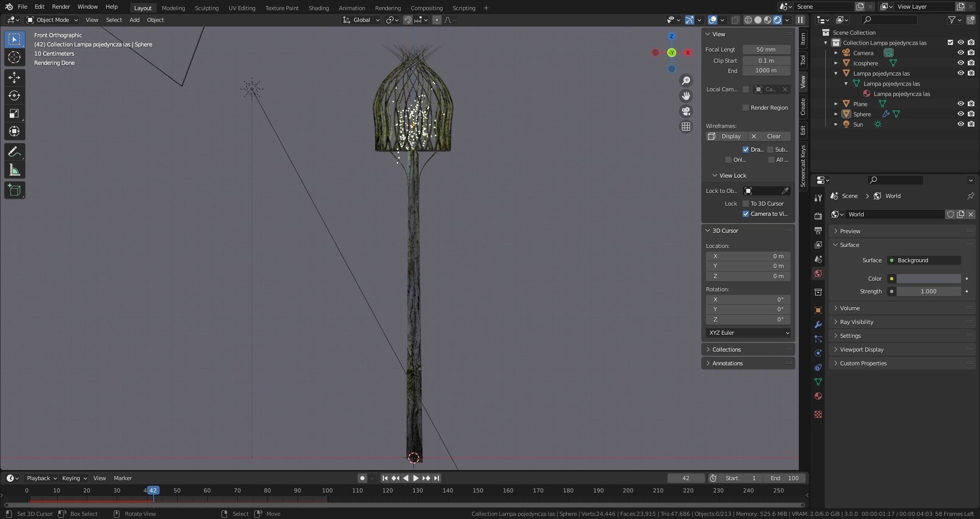Expand the Sphere item in outliner
The height and width of the screenshot is (519, 980).
click(836, 114)
